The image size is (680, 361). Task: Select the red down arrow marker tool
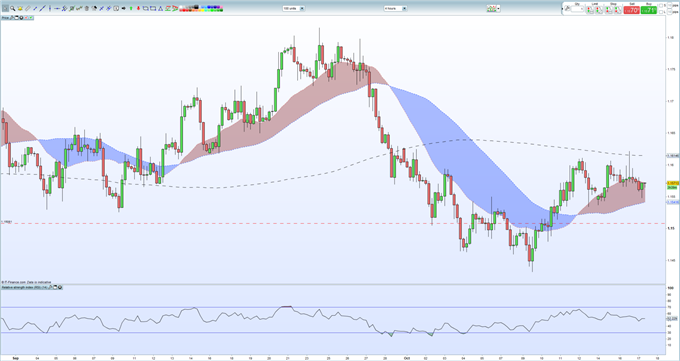(x=138, y=8)
